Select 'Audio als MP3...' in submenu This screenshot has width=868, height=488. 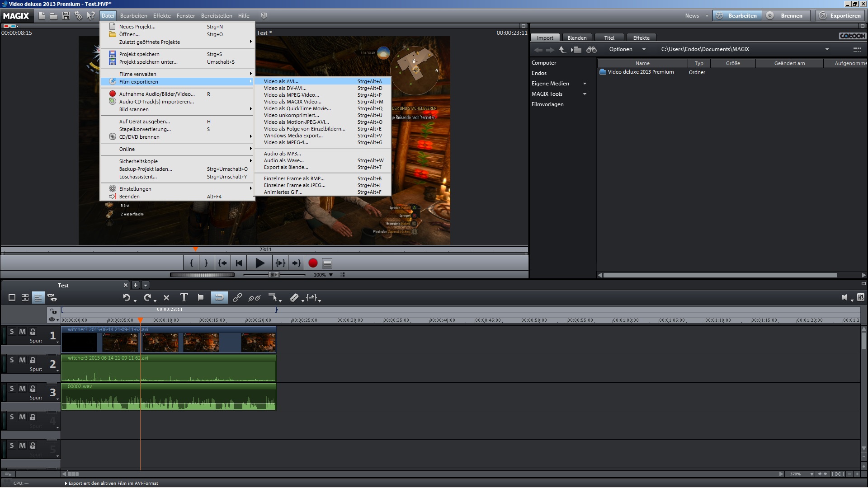click(x=322, y=154)
